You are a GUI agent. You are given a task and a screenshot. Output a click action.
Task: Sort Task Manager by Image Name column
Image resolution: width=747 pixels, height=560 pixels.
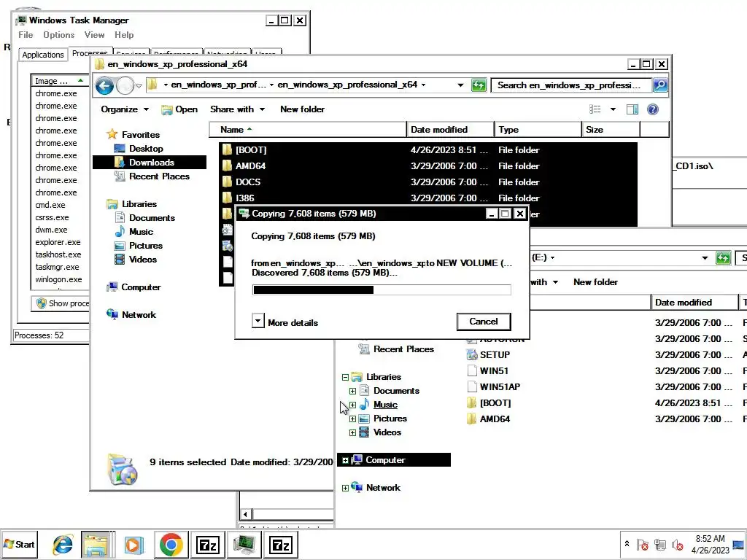click(x=60, y=81)
